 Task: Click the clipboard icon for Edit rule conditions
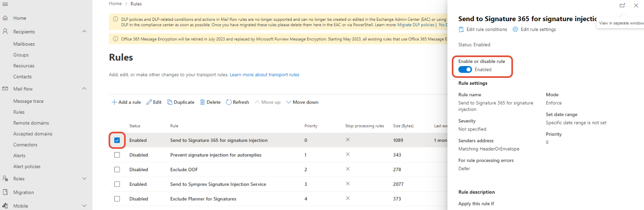coord(461,29)
